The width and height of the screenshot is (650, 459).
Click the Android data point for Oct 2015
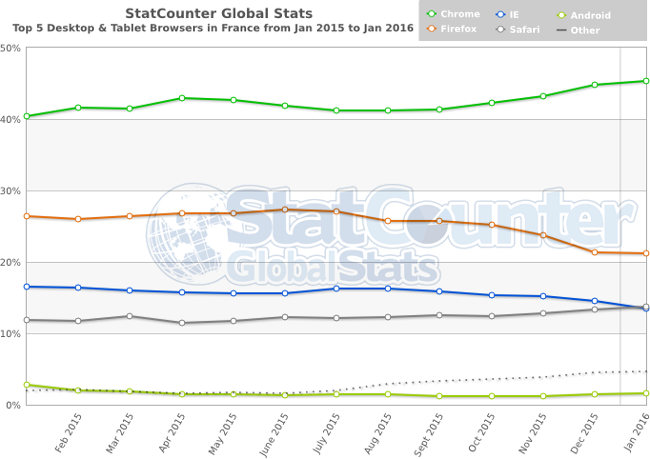click(x=491, y=396)
